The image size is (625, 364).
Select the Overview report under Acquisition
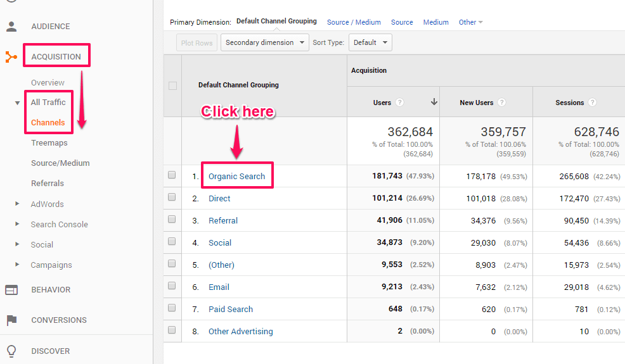tap(48, 83)
